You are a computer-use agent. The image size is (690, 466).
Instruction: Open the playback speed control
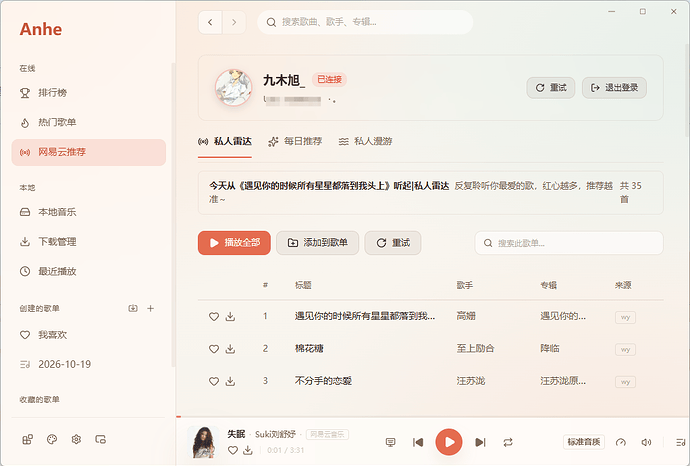pos(621,442)
